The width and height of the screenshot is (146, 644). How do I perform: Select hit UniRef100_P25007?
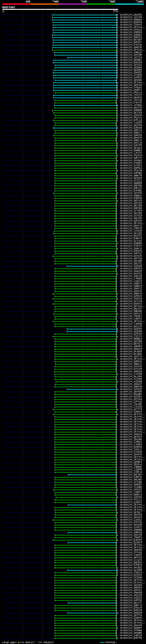(x=131, y=246)
